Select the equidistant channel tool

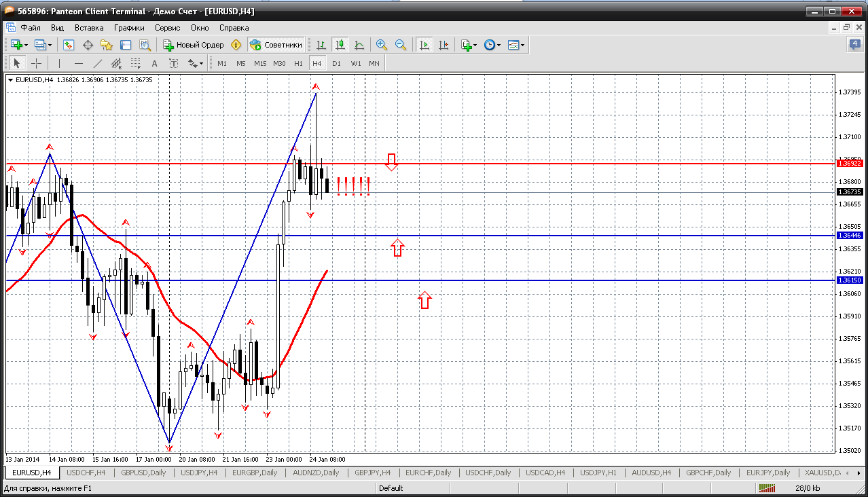click(x=117, y=63)
